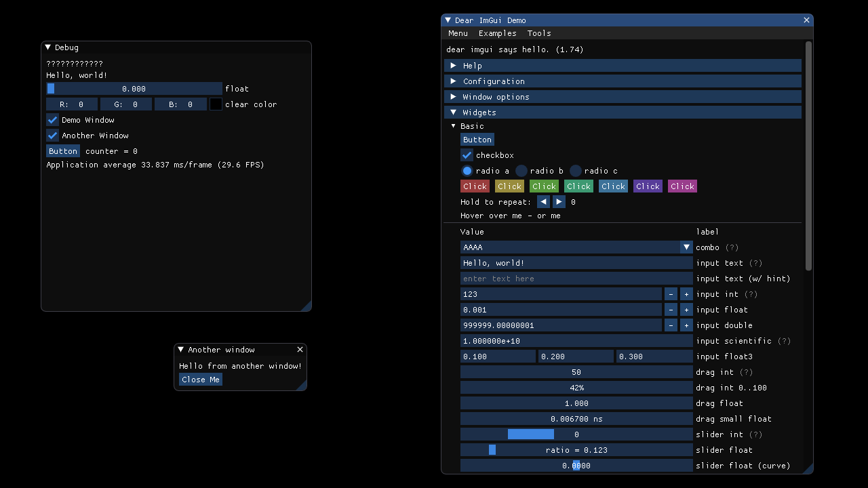Click the drag int help marker (?)
This screenshot has width=868, height=488.
click(x=746, y=372)
